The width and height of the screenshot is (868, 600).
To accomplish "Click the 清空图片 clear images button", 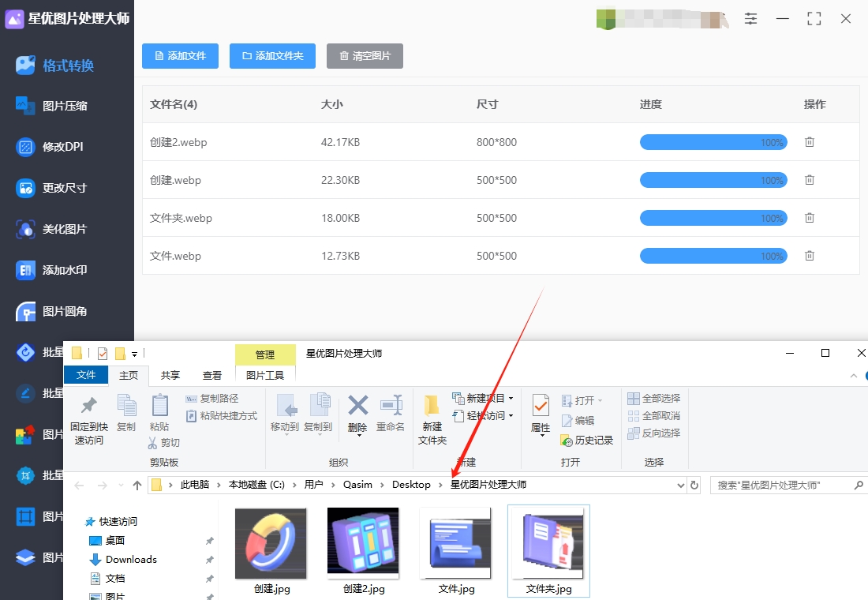I will 365,56.
